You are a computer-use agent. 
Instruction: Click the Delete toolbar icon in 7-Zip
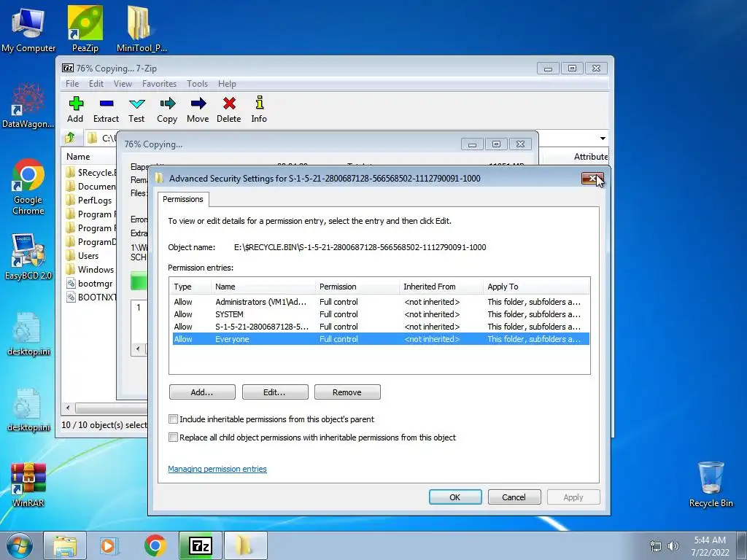coord(228,109)
